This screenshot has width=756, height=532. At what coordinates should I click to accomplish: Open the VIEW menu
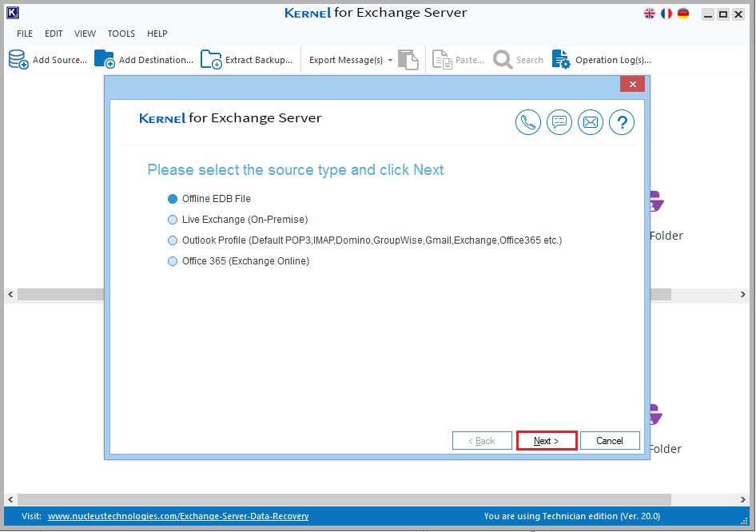pyautogui.click(x=85, y=34)
